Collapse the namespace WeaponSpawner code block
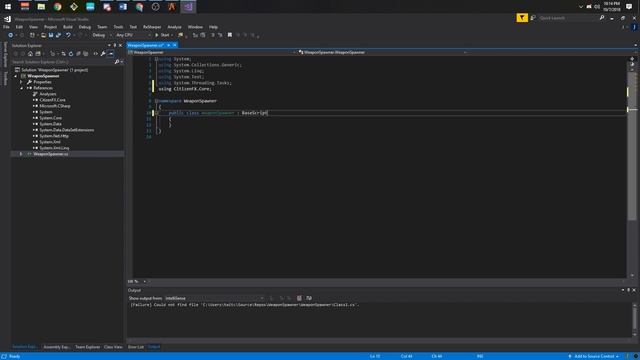This screenshot has width=640, height=360. [x=156, y=101]
